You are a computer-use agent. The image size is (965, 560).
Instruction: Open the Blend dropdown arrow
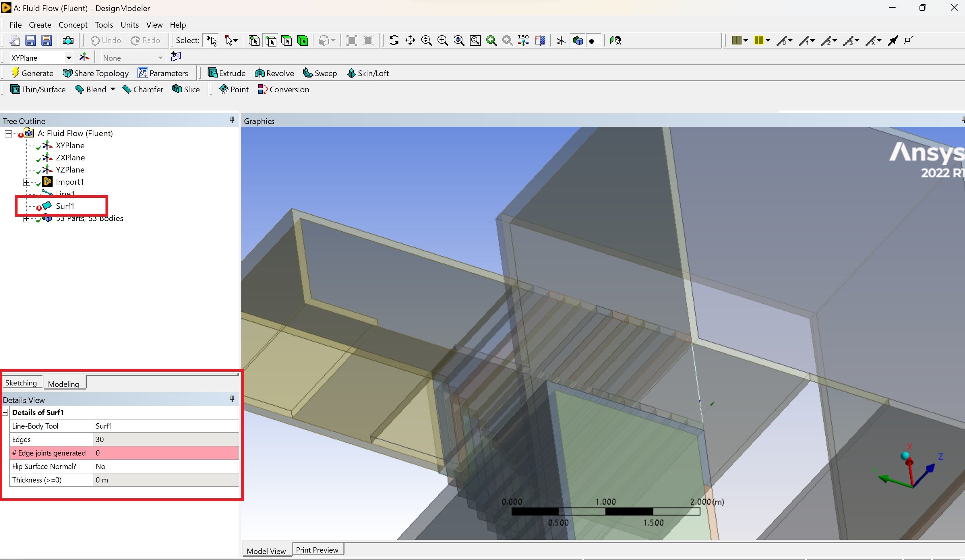pos(113,89)
